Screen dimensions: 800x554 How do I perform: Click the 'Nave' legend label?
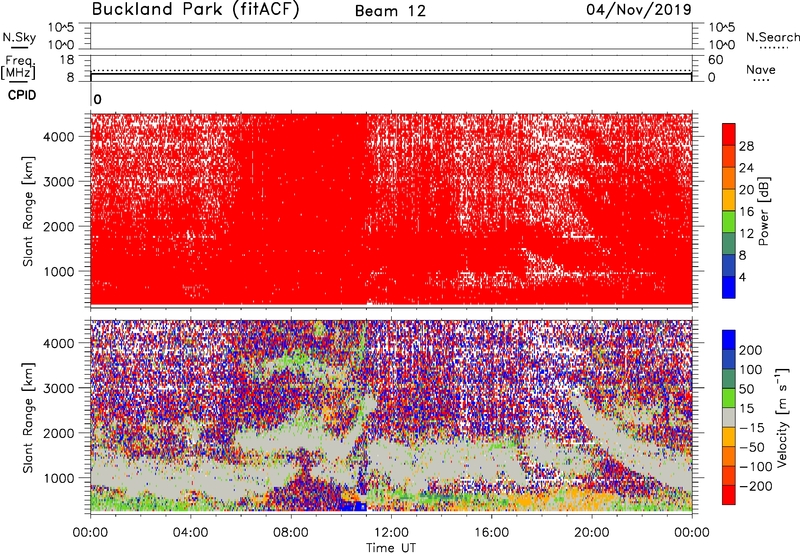[761, 69]
